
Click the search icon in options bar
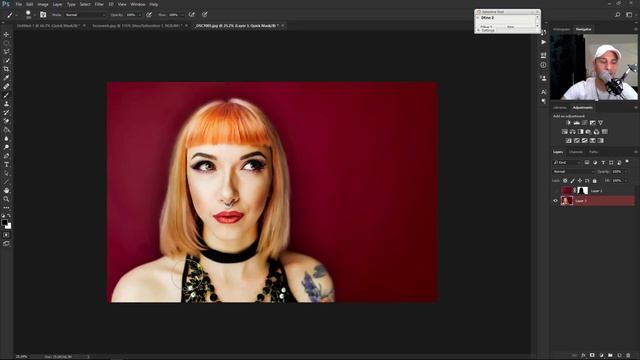pos(618,15)
